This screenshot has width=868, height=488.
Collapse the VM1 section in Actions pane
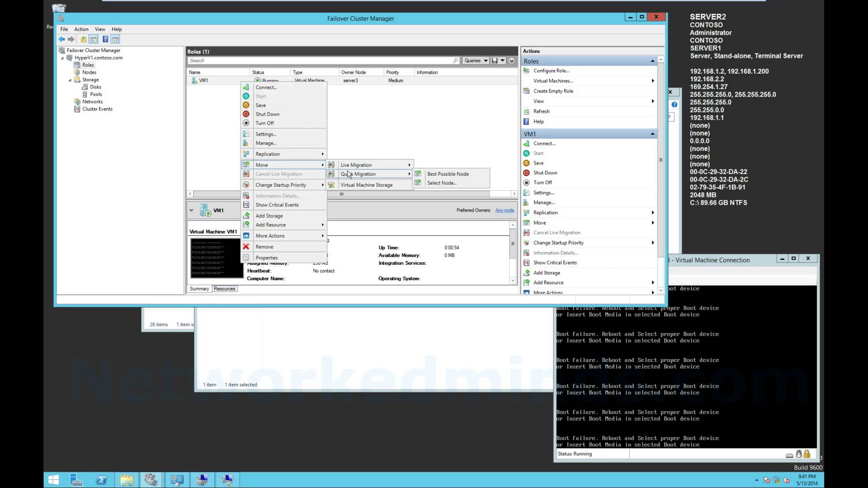click(x=652, y=134)
